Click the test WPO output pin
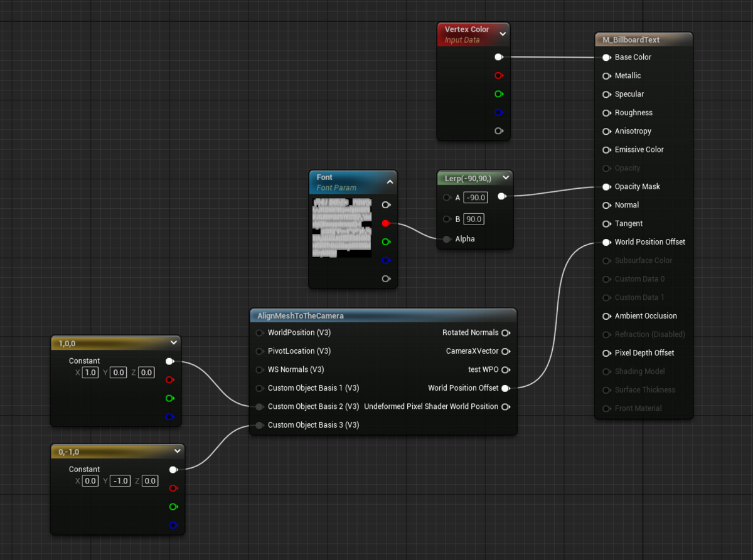The image size is (753, 560). (x=506, y=369)
